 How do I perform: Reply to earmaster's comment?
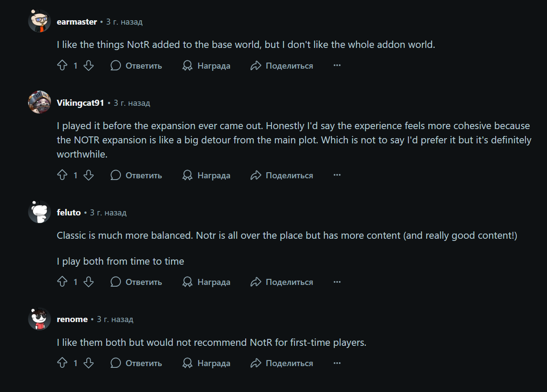tap(136, 66)
